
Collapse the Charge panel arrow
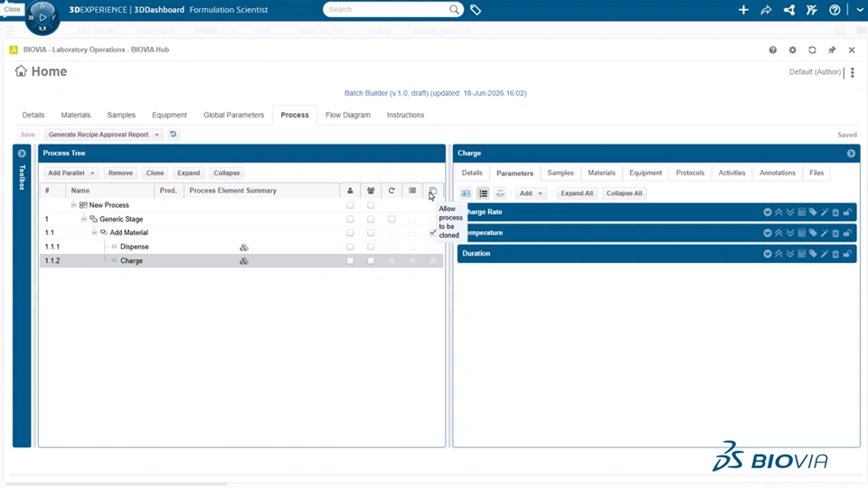point(851,154)
